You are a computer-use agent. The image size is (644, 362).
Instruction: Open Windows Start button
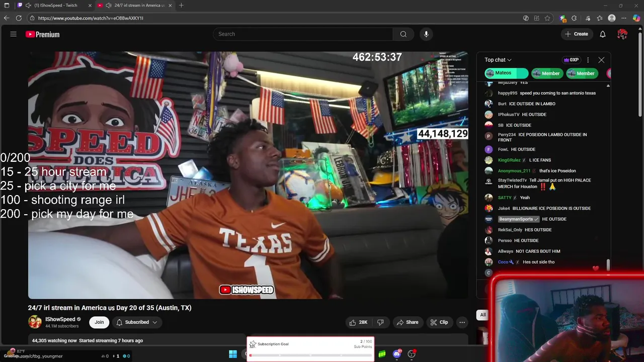tap(233, 354)
